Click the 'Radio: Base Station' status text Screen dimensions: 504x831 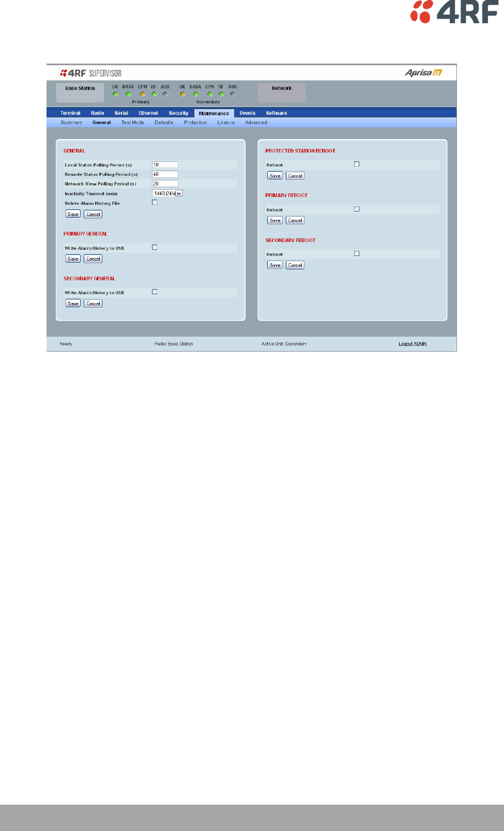pos(174,344)
